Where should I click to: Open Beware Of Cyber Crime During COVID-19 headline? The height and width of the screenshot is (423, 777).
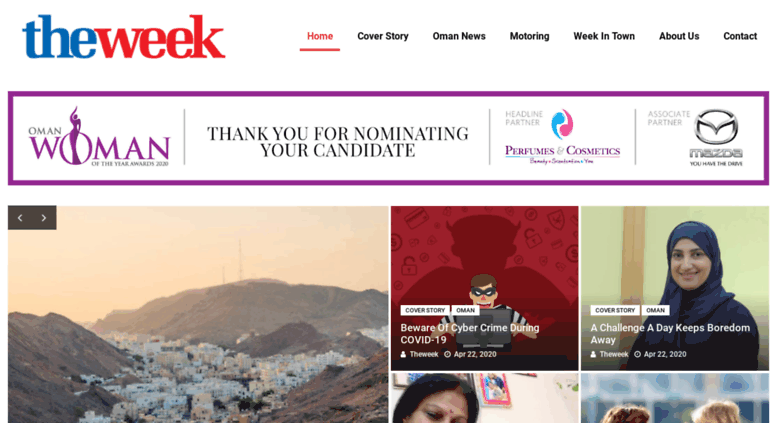tap(470, 334)
